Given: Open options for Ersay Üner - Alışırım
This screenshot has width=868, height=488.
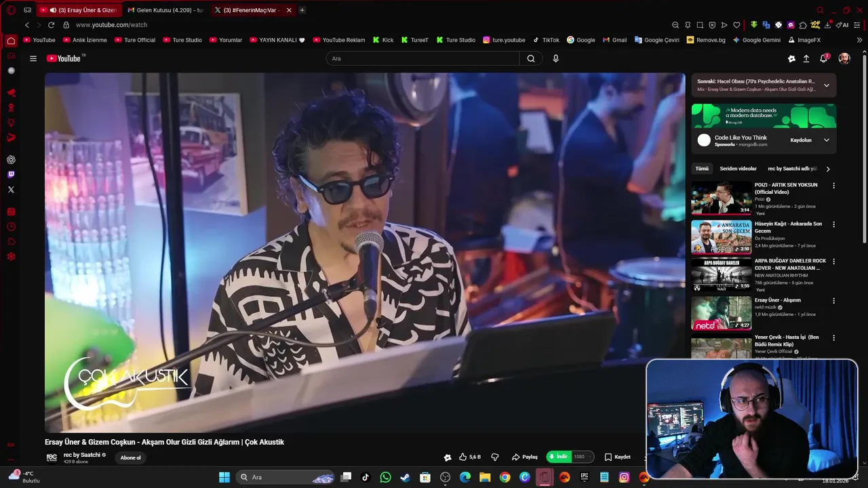Looking at the screenshot, I should (833, 301).
